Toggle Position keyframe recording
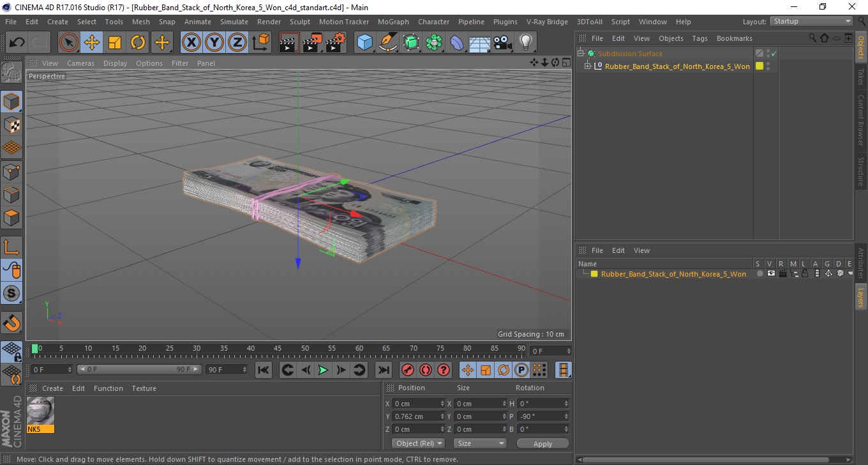Viewport: 868px width, 465px height. pos(468,370)
